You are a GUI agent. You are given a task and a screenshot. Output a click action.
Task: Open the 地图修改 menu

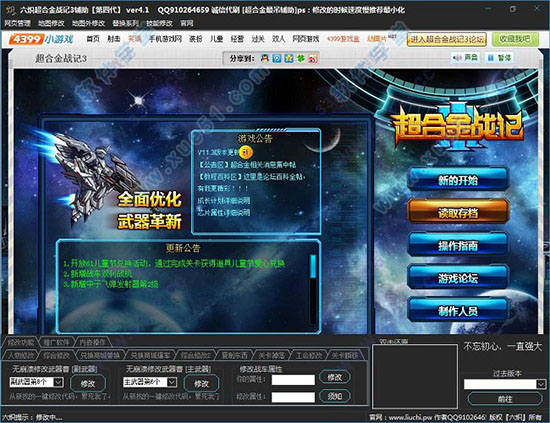(51, 24)
